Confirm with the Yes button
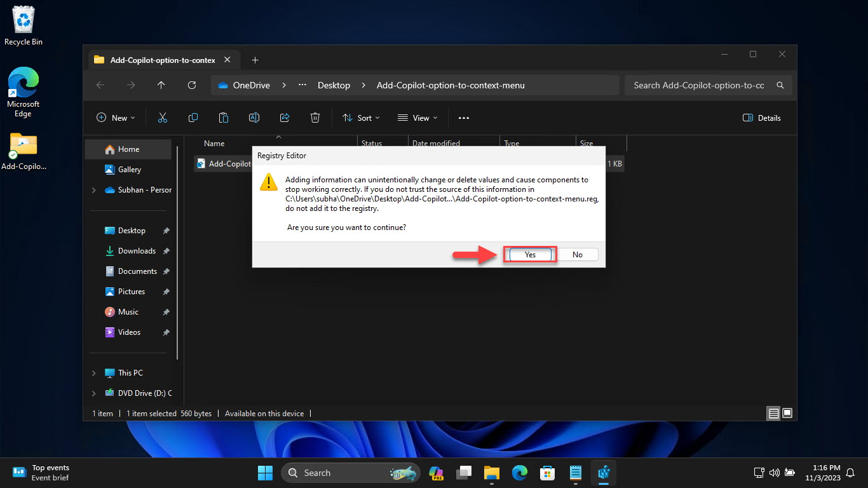The width and height of the screenshot is (868, 488). coord(530,254)
